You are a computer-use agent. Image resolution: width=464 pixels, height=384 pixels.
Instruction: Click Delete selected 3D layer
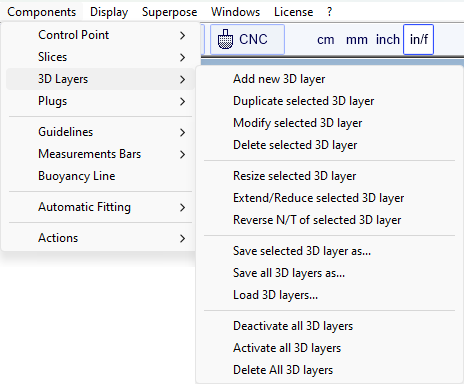(329, 145)
